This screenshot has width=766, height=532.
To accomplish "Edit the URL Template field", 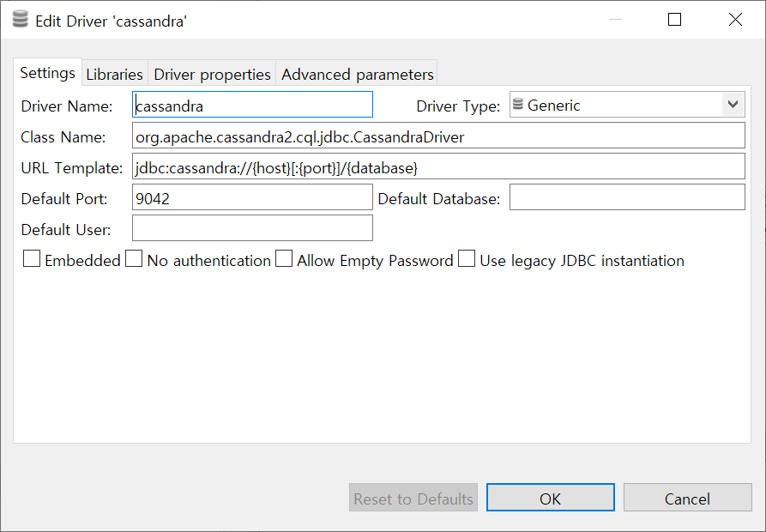I will pos(438,166).
